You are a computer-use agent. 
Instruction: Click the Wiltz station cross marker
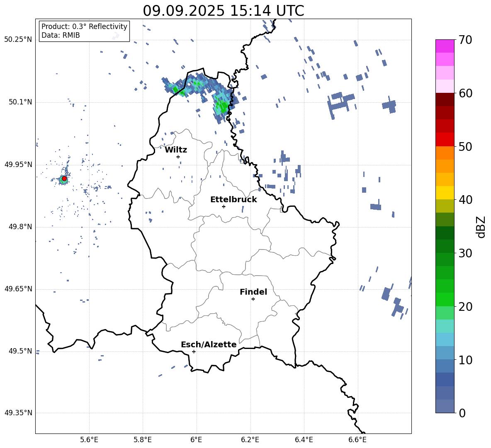(x=178, y=157)
